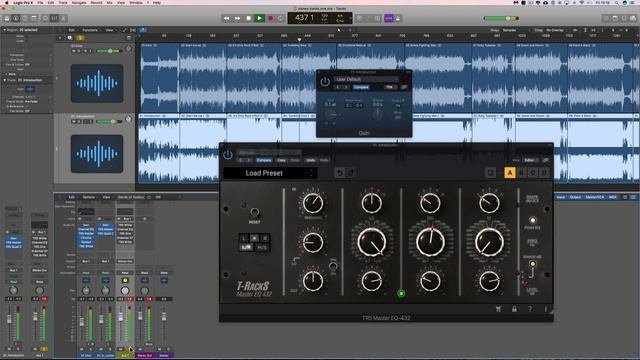Open the Navigate menu in the menu bar

[x=79, y=2]
